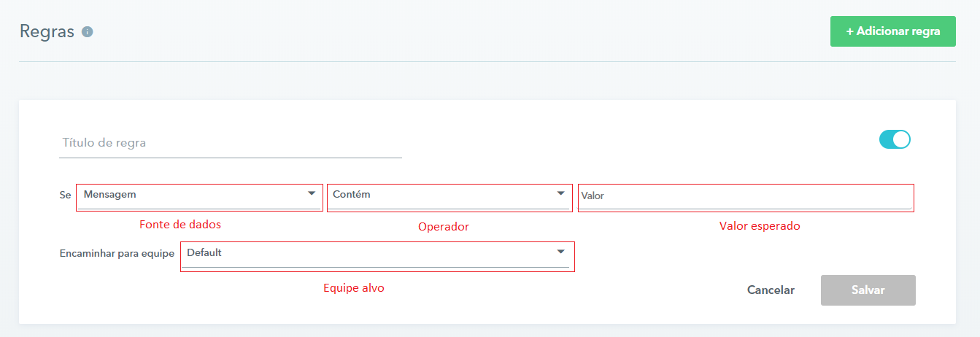Click the red Fonte de dados caption

pos(180,225)
